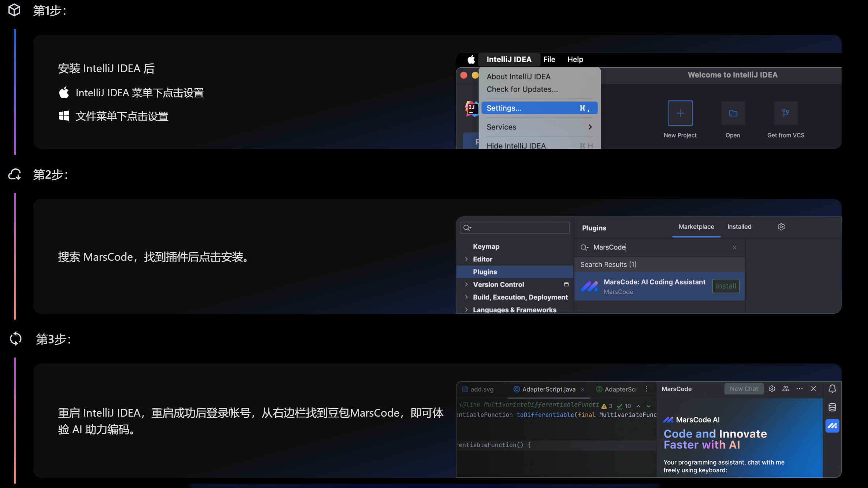Click the MarsCode account users icon

(786, 389)
